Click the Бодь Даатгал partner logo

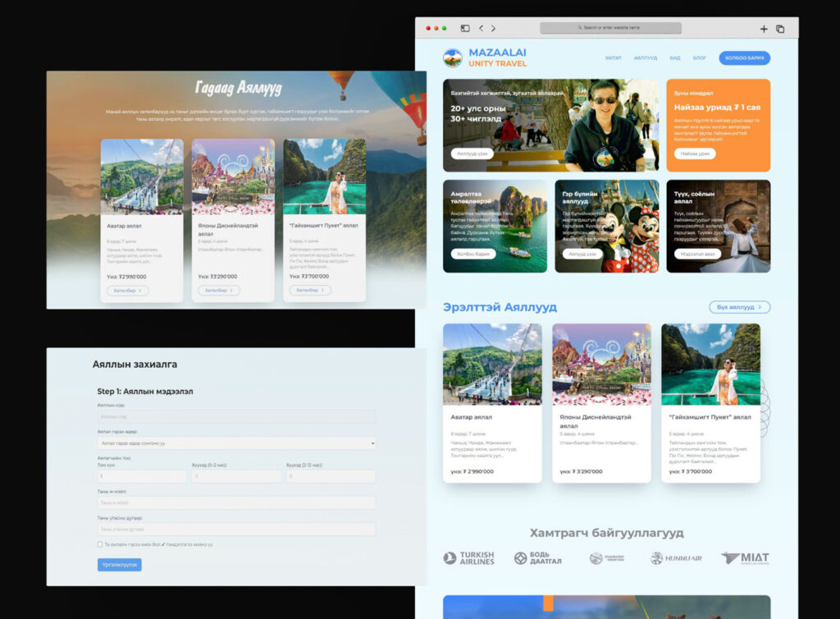(538, 558)
